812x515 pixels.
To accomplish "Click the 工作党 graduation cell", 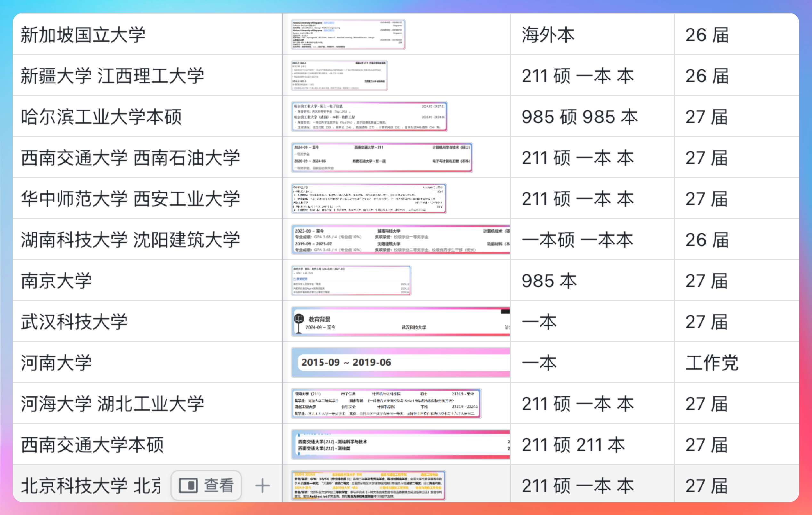I will 711,363.
